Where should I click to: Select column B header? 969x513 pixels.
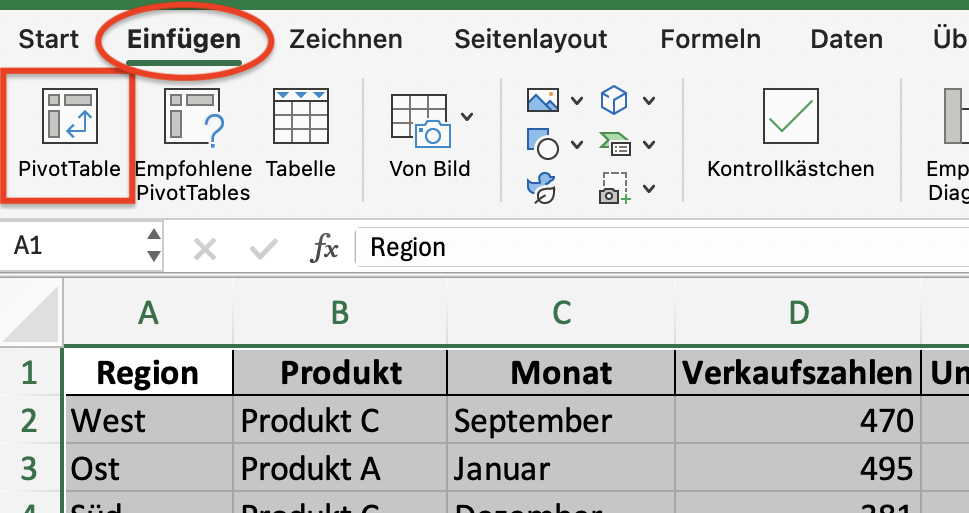340,313
